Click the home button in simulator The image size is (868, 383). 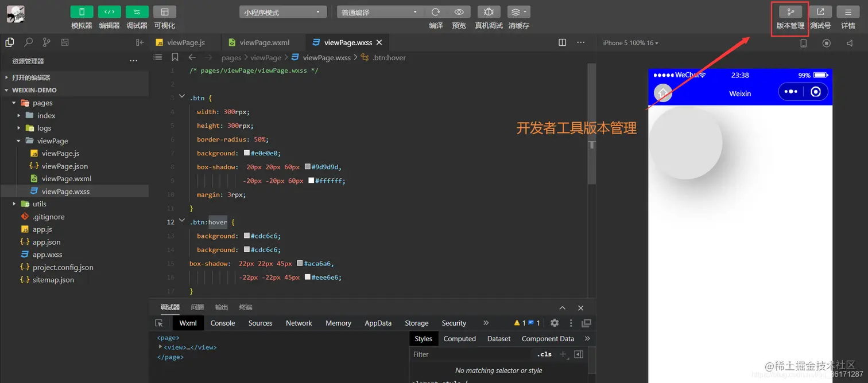663,92
